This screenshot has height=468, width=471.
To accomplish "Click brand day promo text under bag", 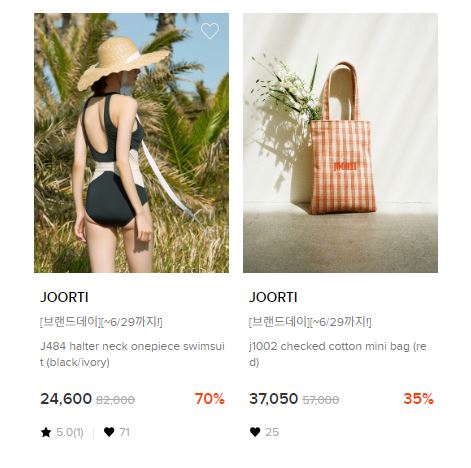I will point(310,322).
